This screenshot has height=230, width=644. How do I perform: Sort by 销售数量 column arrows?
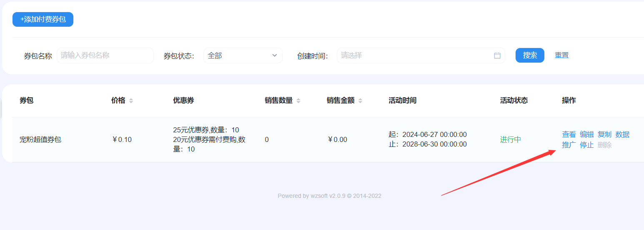pos(298,101)
